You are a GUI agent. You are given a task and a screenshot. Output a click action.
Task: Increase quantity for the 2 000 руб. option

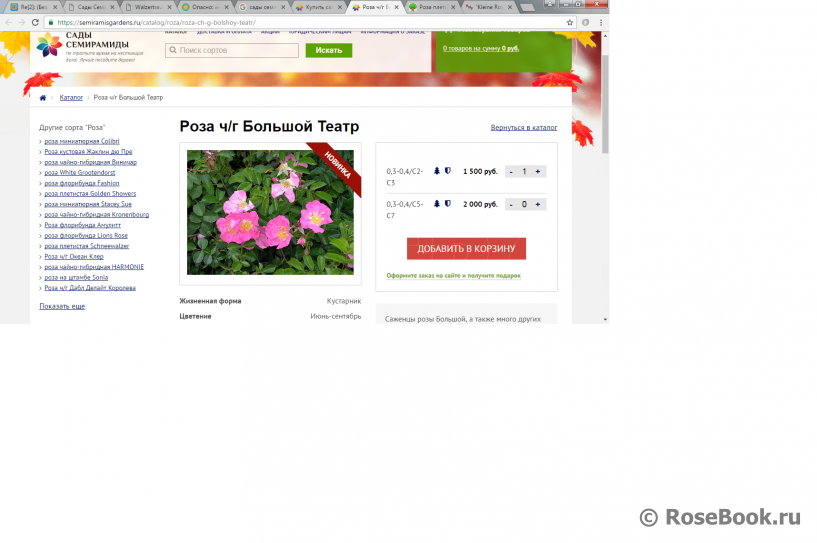tap(538, 204)
